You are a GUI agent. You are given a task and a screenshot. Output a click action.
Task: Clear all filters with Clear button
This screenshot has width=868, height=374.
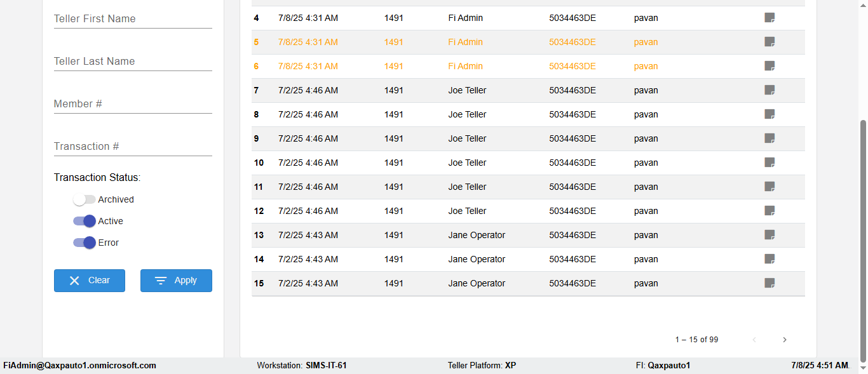click(x=90, y=281)
